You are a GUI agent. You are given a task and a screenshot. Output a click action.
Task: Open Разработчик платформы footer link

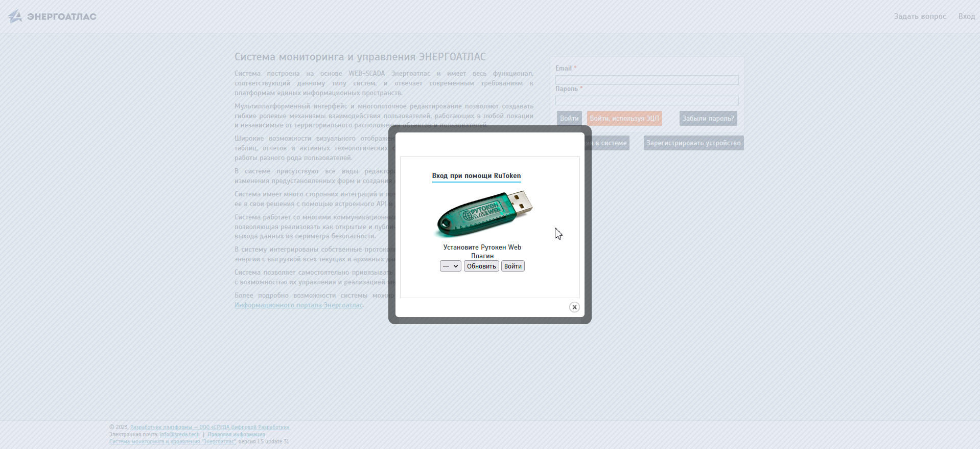(x=209, y=427)
